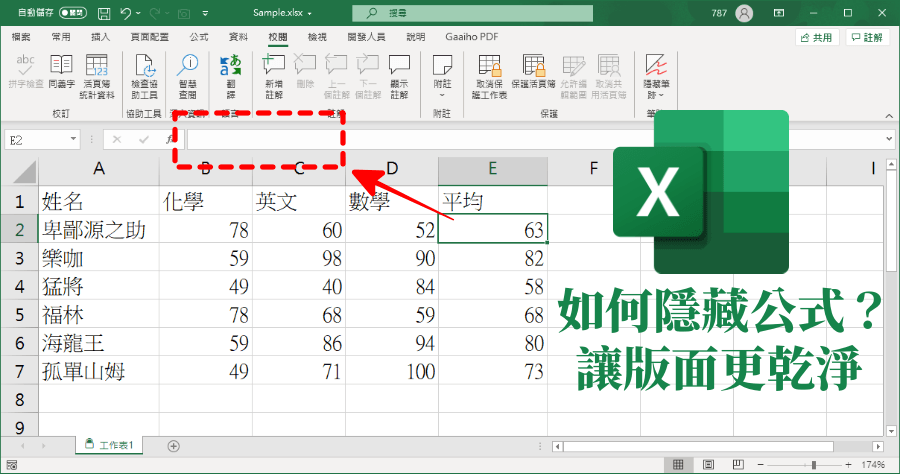Click 取消保護工作表 unprotect sheet
The image size is (900, 474).
[490, 76]
